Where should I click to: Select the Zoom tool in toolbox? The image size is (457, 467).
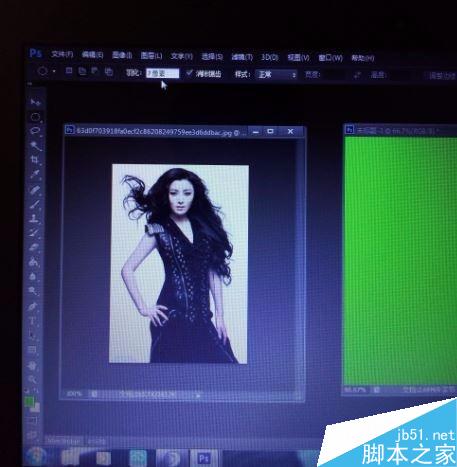[x=32, y=379]
